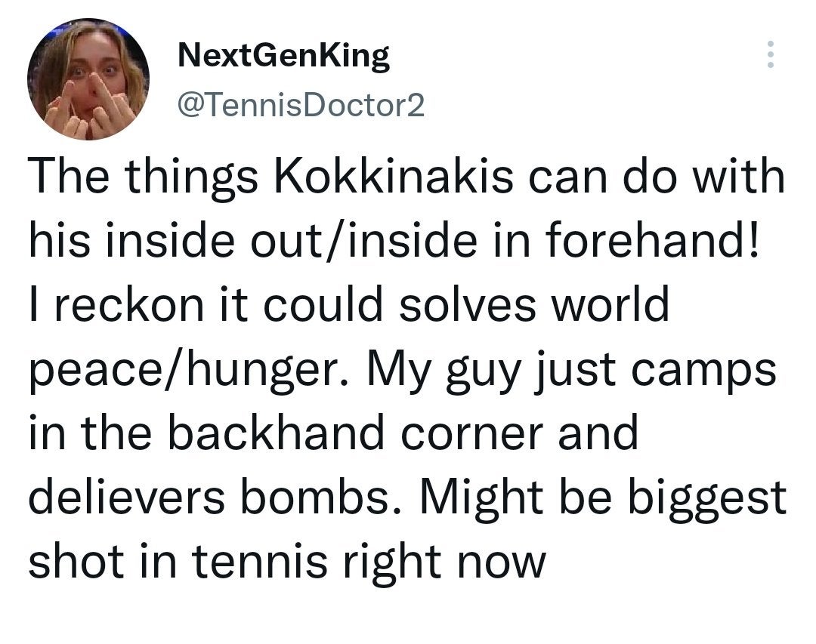The image size is (816, 644).
Task: Open the three-dot more options menu
Action: point(771,54)
